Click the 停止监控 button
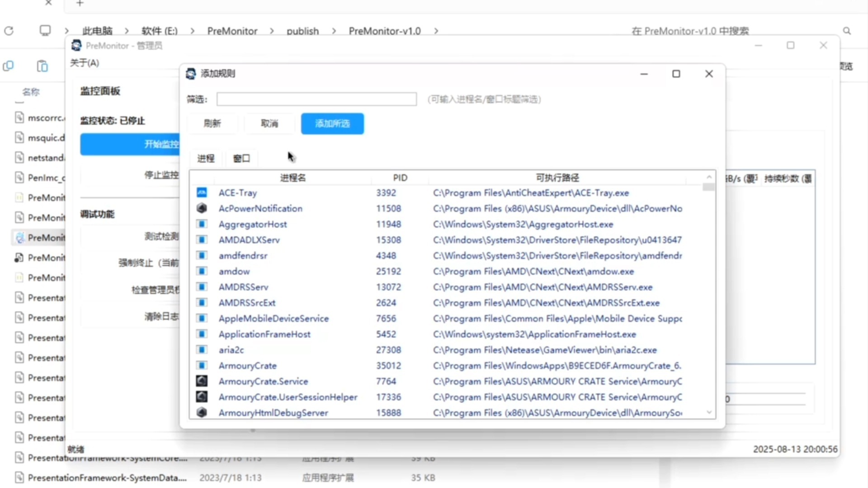The height and width of the screenshot is (488, 868). tap(130, 175)
